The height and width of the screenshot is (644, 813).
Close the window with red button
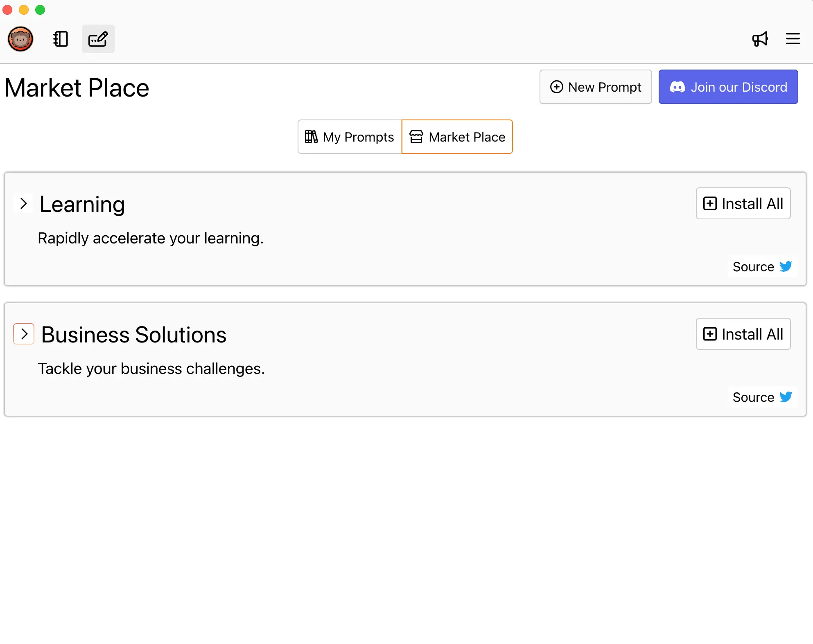click(x=7, y=10)
